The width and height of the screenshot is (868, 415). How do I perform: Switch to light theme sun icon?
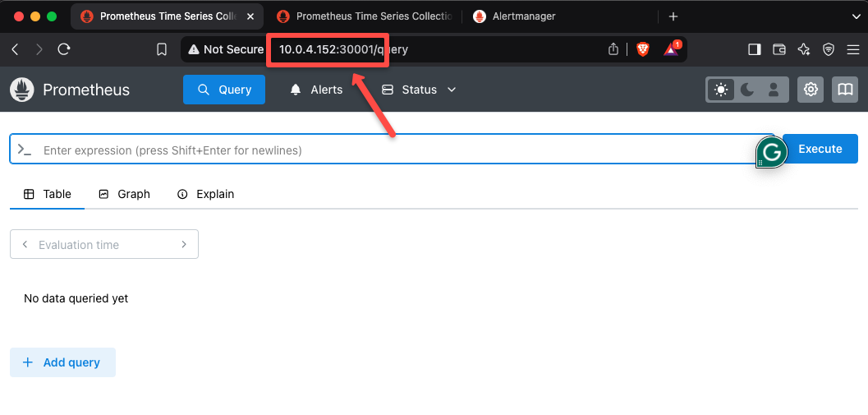point(721,90)
